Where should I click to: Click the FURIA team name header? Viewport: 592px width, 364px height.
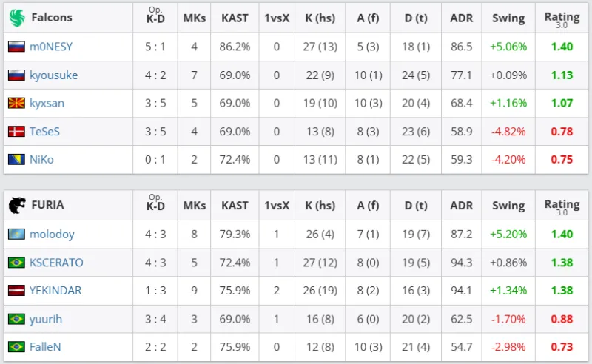pyautogui.click(x=47, y=205)
